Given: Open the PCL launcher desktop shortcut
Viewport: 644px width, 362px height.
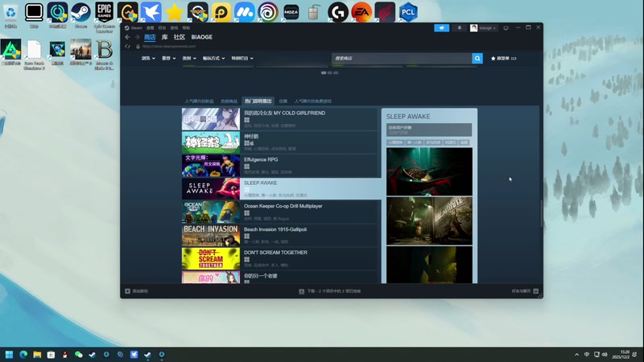Looking at the screenshot, I should (408, 12).
